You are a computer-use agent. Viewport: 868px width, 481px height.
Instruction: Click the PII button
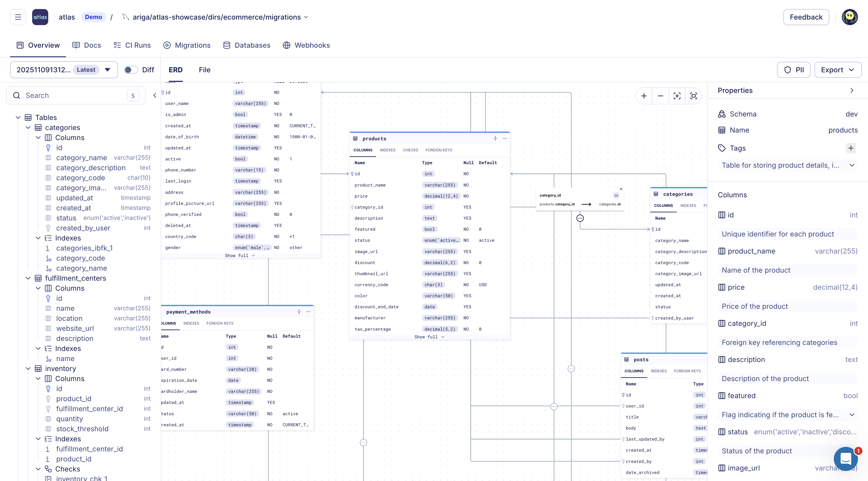click(x=794, y=70)
